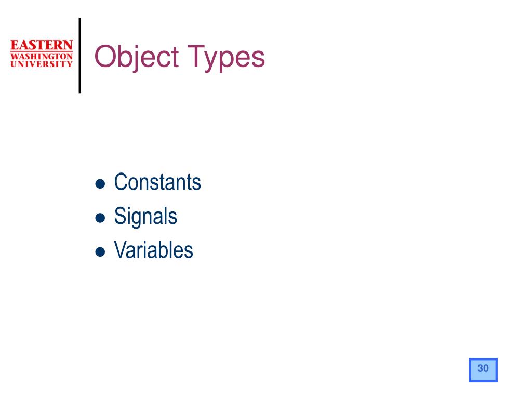Select the red word EASTERN in the logo
Screen dimensions: 532x399
pos(42,45)
